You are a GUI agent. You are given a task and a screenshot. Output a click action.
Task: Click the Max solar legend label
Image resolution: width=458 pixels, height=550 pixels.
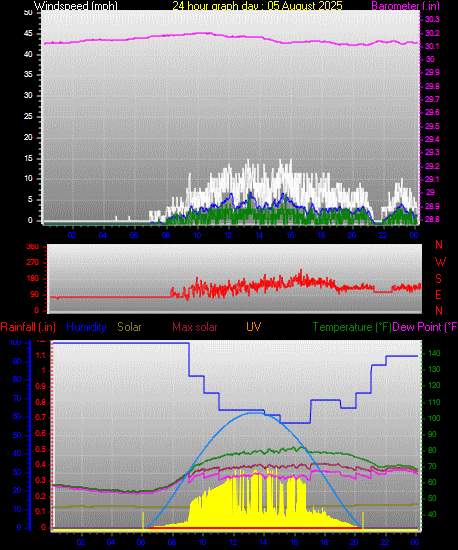[x=195, y=327]
